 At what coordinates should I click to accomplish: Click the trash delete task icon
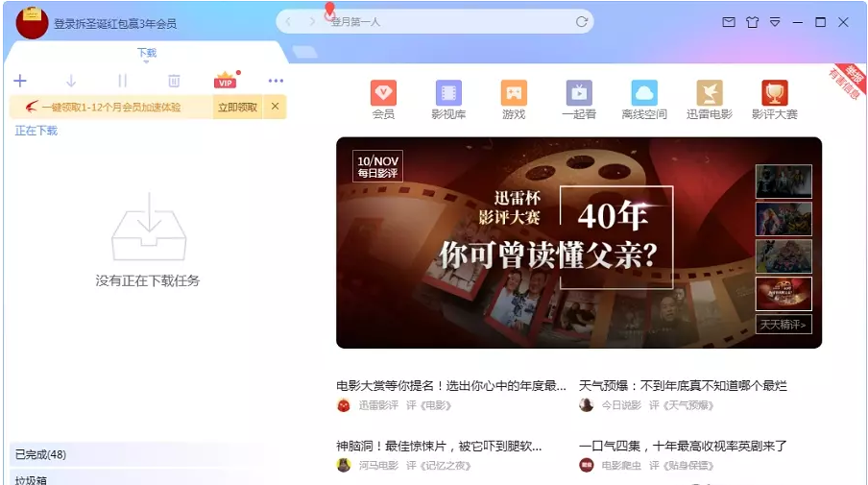(174, 81)
